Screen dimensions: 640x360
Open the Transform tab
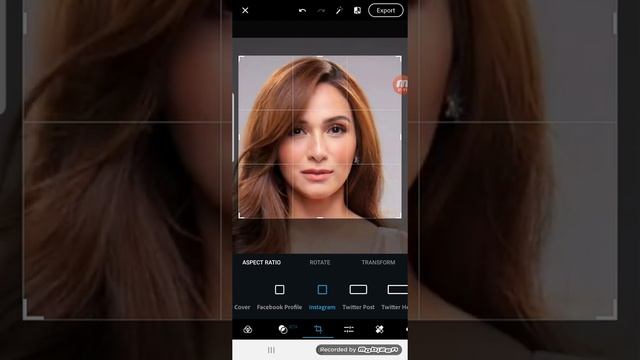pos(378,262)
